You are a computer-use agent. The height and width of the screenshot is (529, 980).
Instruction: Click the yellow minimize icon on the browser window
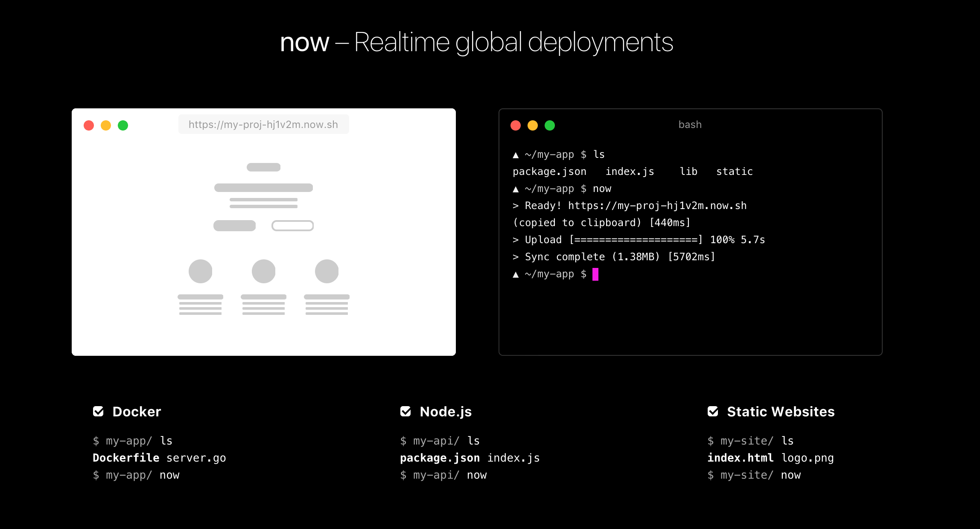[106, 125]
